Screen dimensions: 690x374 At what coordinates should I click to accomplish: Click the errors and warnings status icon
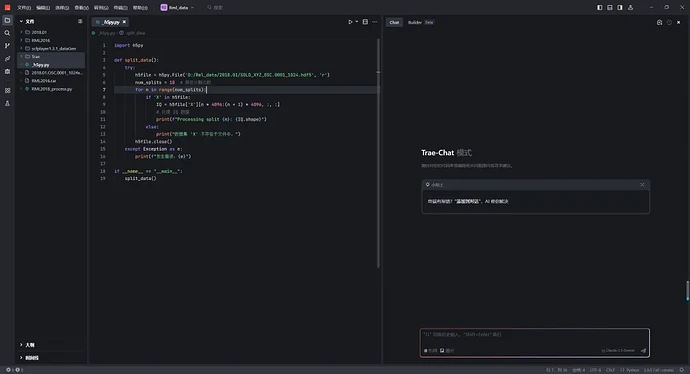point(14,370)
